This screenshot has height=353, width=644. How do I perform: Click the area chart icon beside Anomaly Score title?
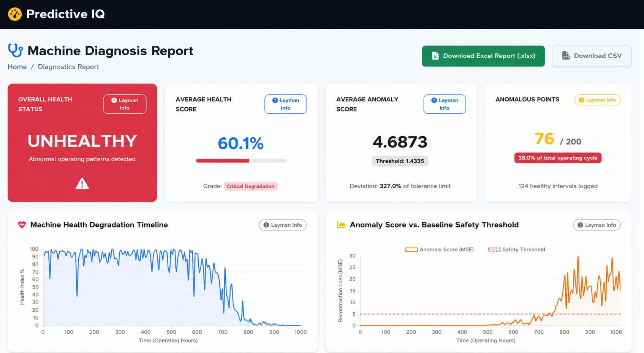(341, 225)
